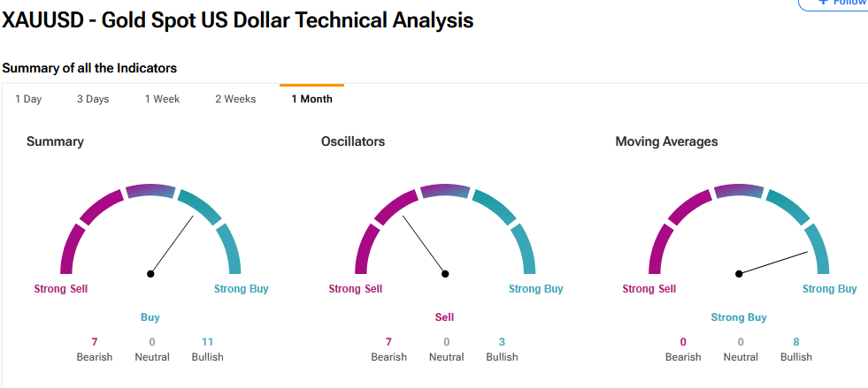Click the XAUUSD Technical Analysis page title
Image resolution: width=868 pixels, height=388 pixels.
coord(238,20)
